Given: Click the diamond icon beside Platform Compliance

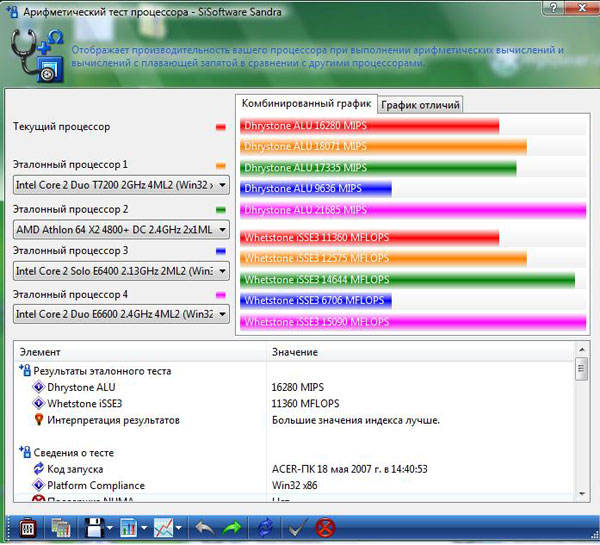Looking at the screenshot, I should (38, 485).
